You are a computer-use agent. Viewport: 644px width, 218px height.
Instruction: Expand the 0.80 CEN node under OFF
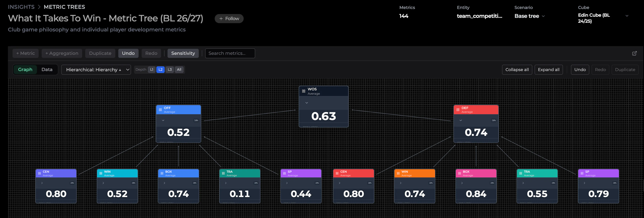tap(42, 183)
